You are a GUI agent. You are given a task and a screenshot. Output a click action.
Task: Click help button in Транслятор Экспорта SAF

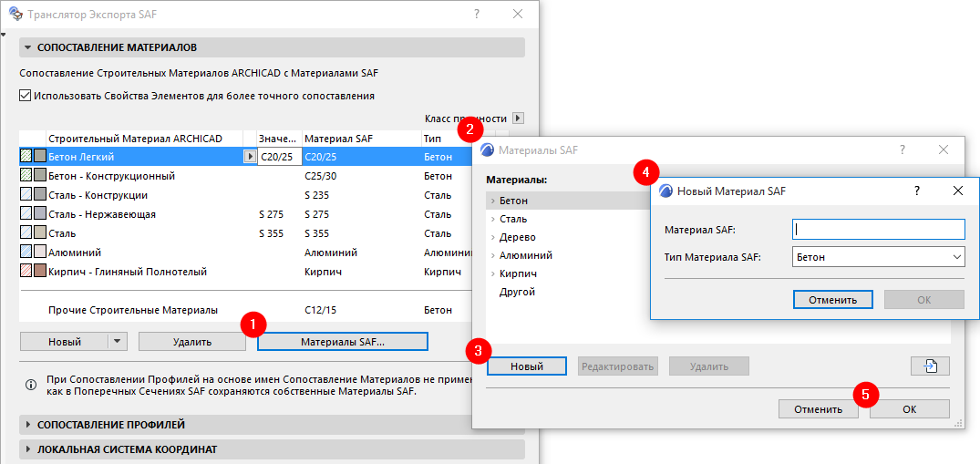[x=476, y=14]
